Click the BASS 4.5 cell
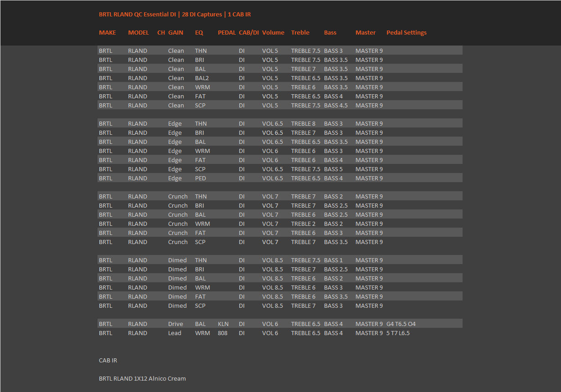This screenshot has width=561, height=392. (x=336, y=105)
